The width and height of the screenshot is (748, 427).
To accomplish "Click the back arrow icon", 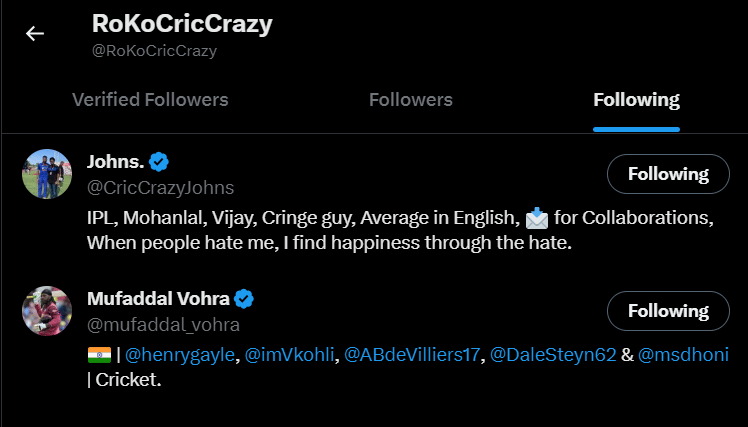I will pos(35,34).
